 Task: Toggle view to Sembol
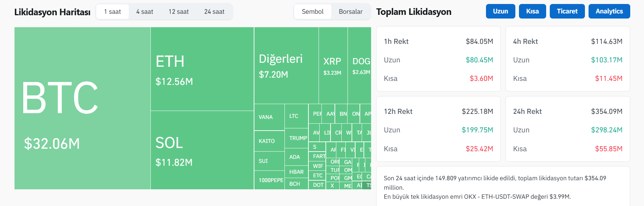point(312,12)
